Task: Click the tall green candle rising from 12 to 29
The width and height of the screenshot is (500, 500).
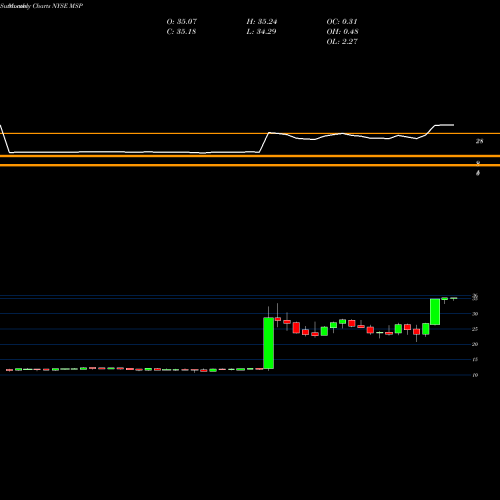Action: click(269, 343)
